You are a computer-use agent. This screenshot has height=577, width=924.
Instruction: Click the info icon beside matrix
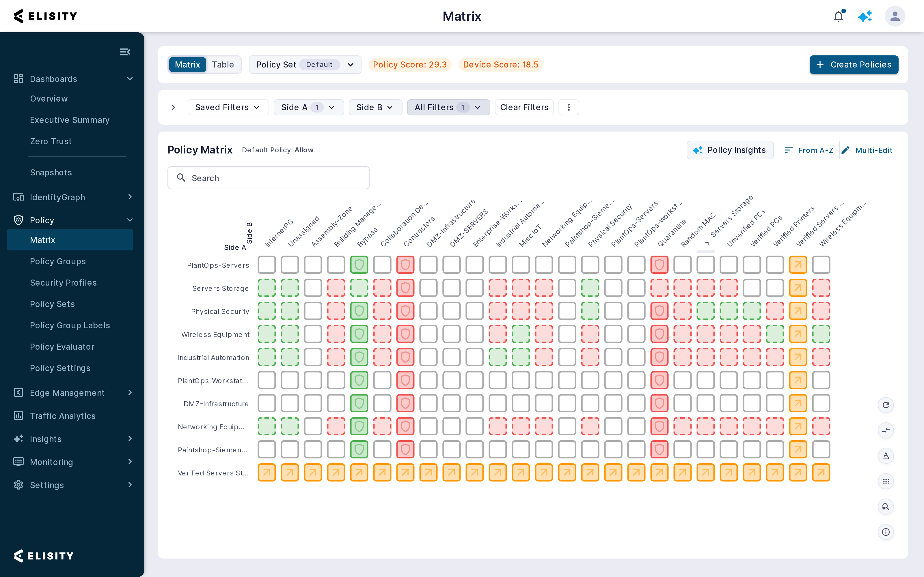click(886, 532)
